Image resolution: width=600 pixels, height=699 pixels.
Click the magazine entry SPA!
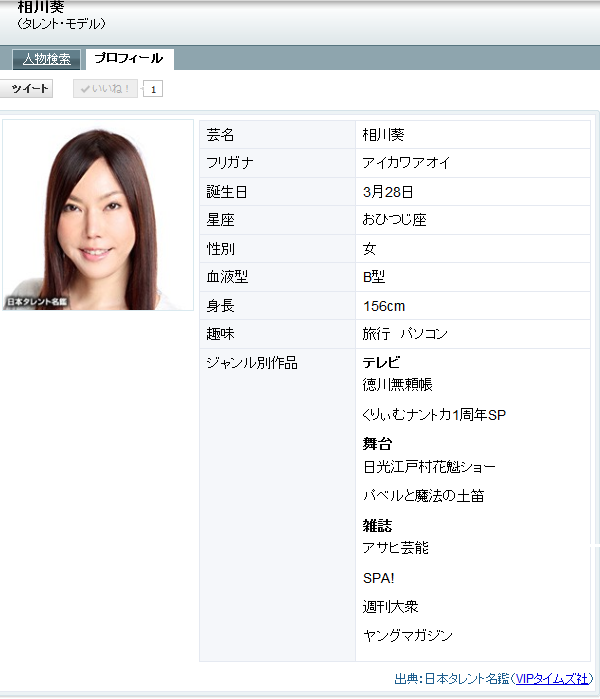click(379, 578)
